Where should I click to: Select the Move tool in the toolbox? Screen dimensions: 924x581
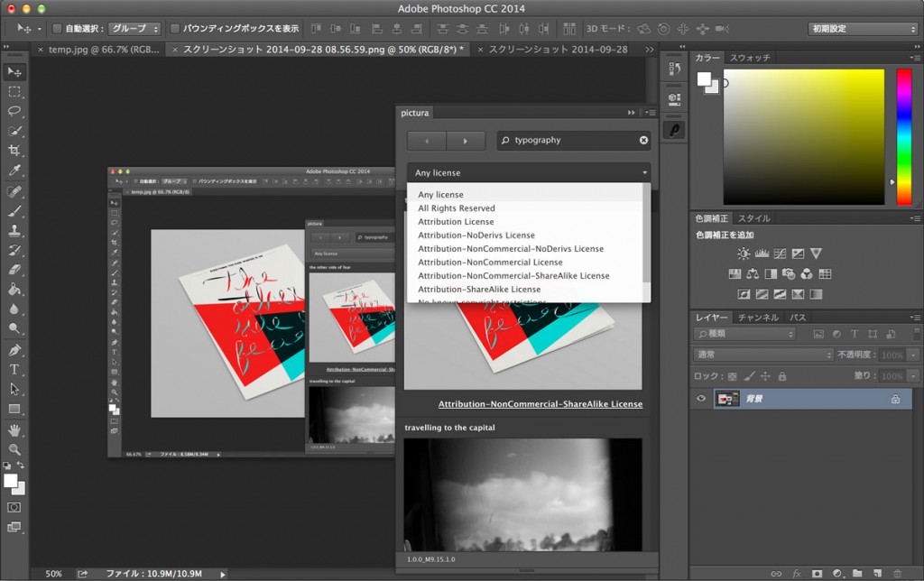tap(14, 72)
